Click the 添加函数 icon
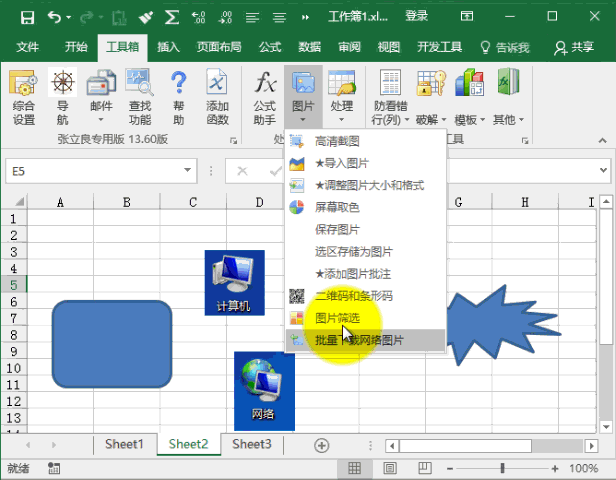The height and width of the screenshot is (480, 616). pos(217,98)
